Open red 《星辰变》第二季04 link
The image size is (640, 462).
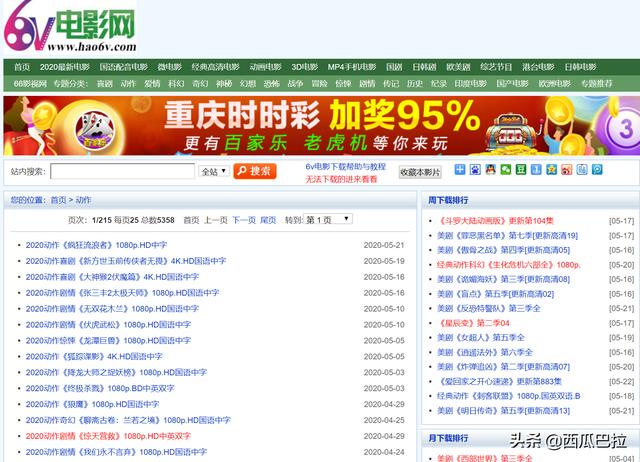(x=473, y=323)
